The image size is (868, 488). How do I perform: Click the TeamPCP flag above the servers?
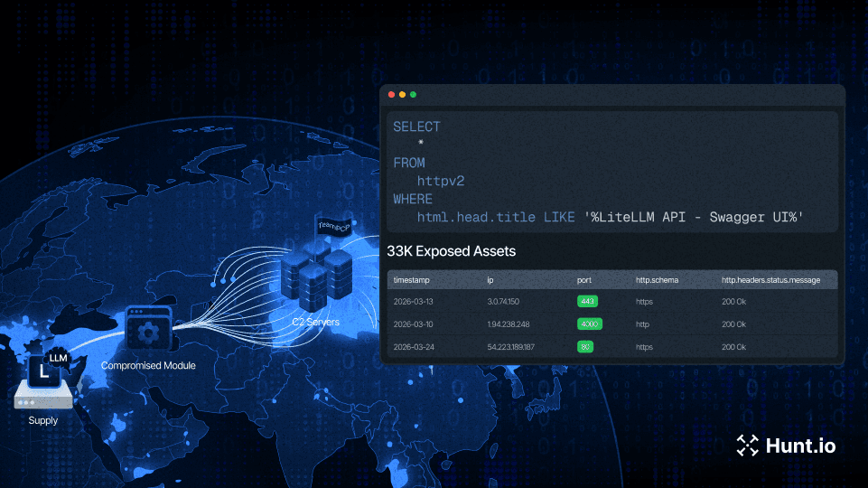(x=334, y=226)
